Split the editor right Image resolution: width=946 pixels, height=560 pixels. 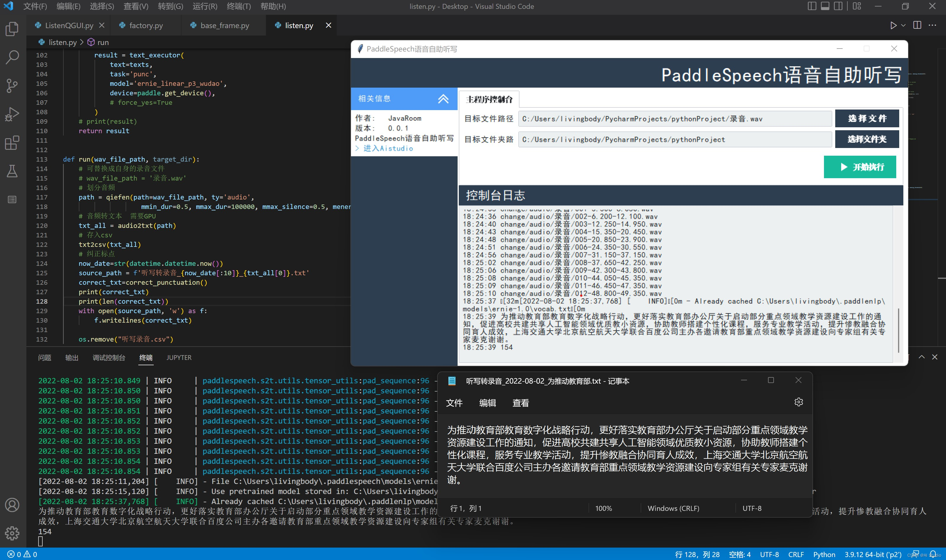tap(917, 25)
